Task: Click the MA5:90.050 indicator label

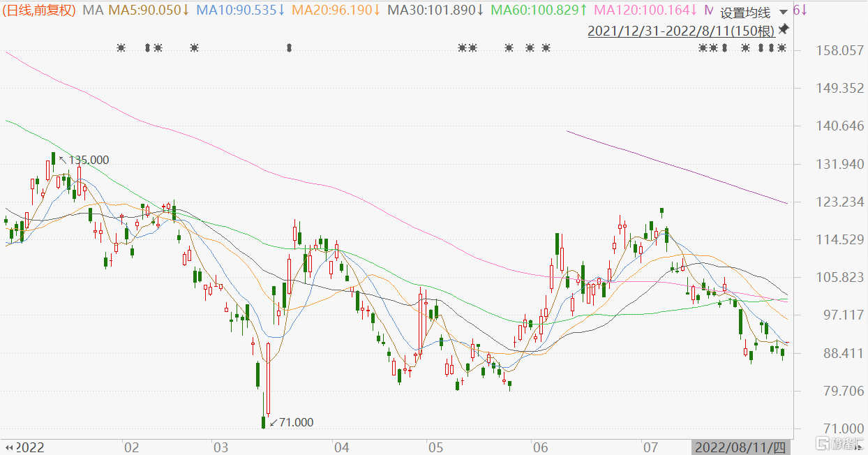Action: [149, 10]
